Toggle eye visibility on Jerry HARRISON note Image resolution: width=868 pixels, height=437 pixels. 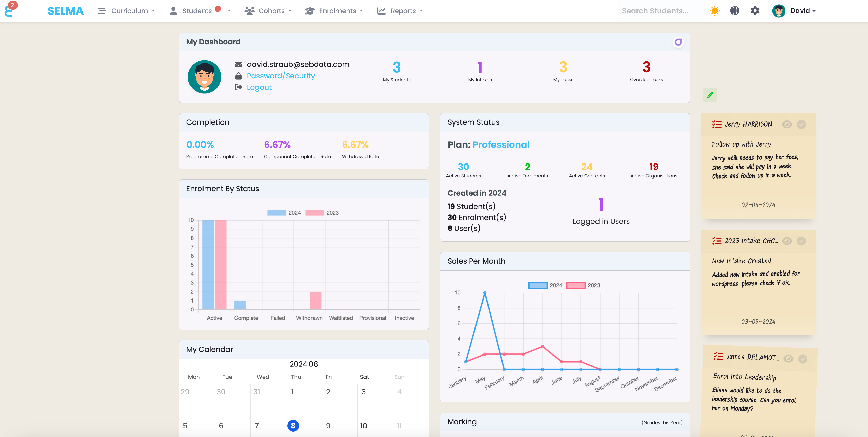tap(787, 124)
